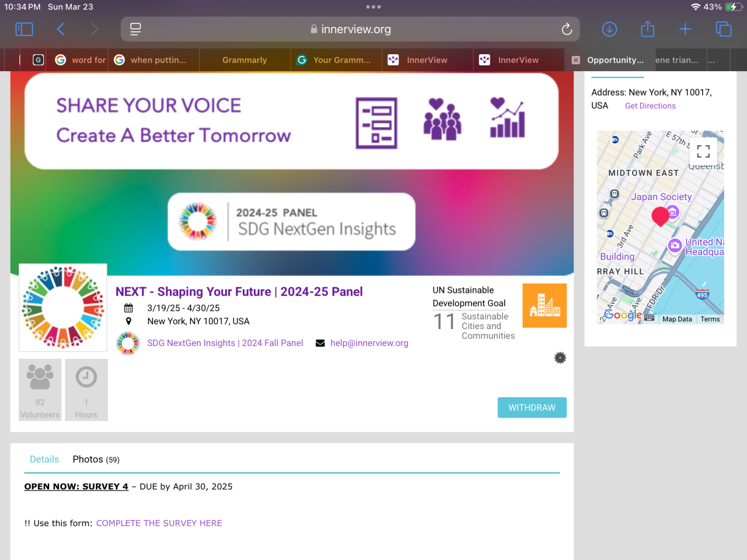Click the small SDG logo by organizer link
Image resolution: width=747 pixels, height=560 pixels.
coord(128,344)
